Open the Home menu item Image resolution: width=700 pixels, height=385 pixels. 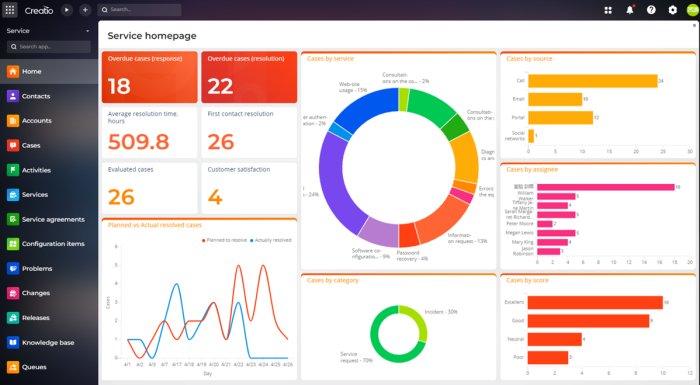point(49,71)
